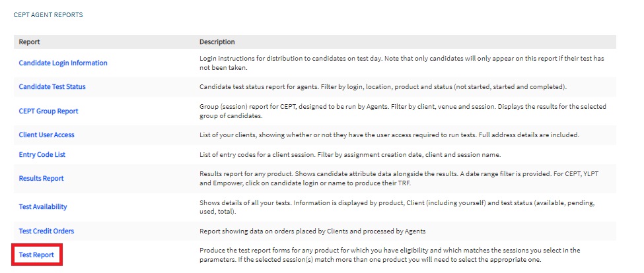The image size is (644, 273).
Task: Open the Client User Access report
Action: pos(46,135)
